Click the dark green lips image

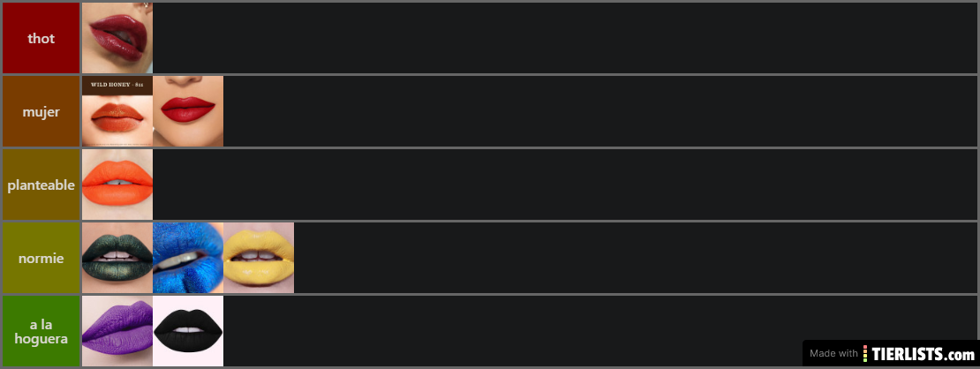[x=117, y=258]
